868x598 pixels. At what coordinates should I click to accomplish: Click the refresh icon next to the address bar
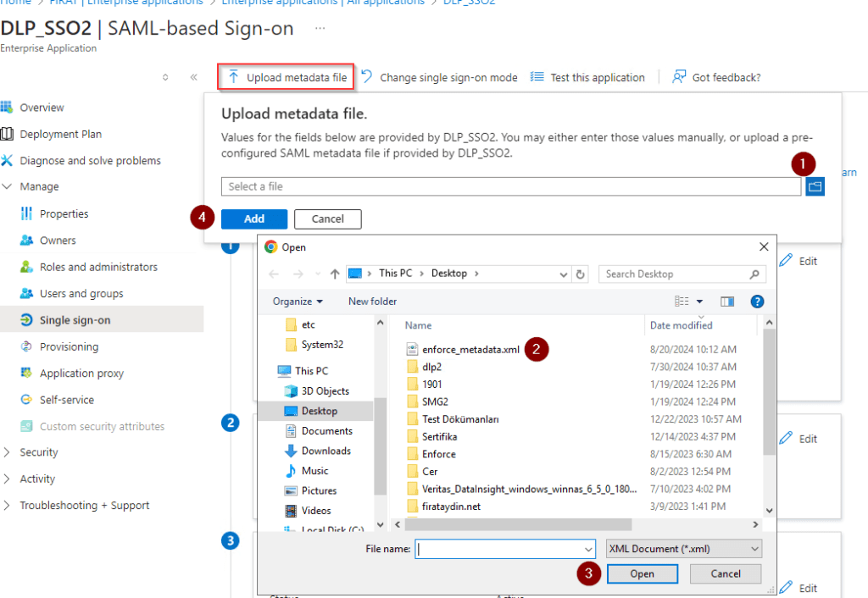pos(581,274)
